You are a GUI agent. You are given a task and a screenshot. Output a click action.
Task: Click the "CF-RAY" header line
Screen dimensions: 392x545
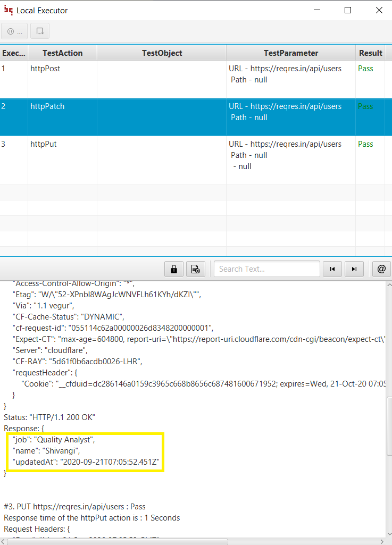point(77,362)
